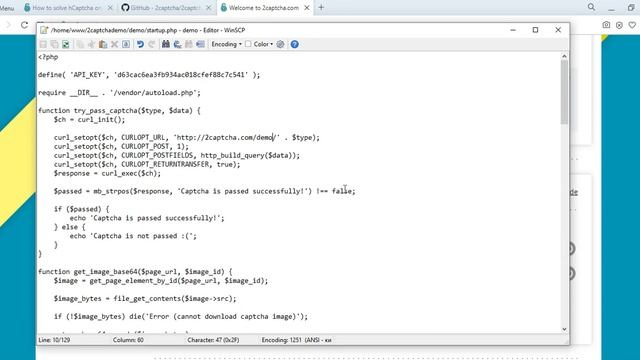
Task: Click the scroll-up arrow in the editor scrollbar
Action: click(564, 56)
